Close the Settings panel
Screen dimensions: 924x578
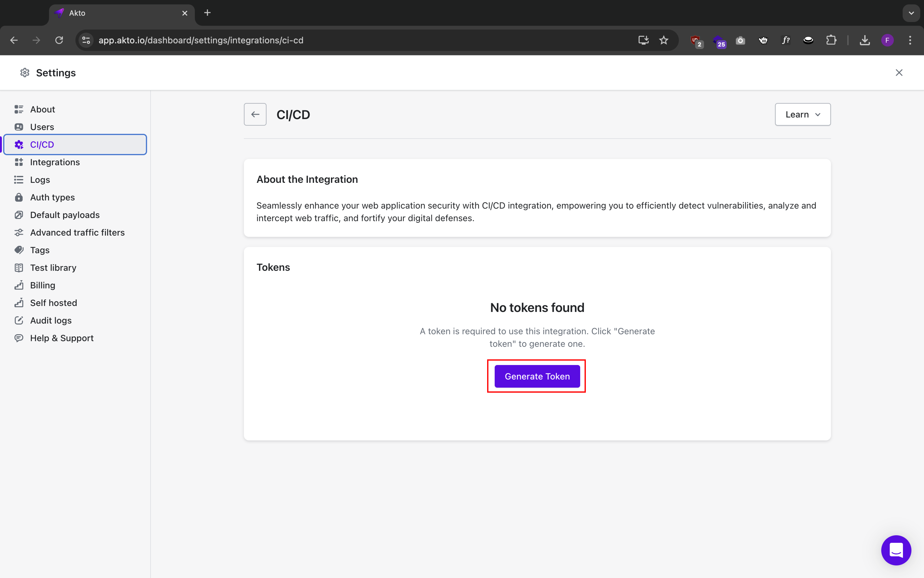(x=899, y=73)
